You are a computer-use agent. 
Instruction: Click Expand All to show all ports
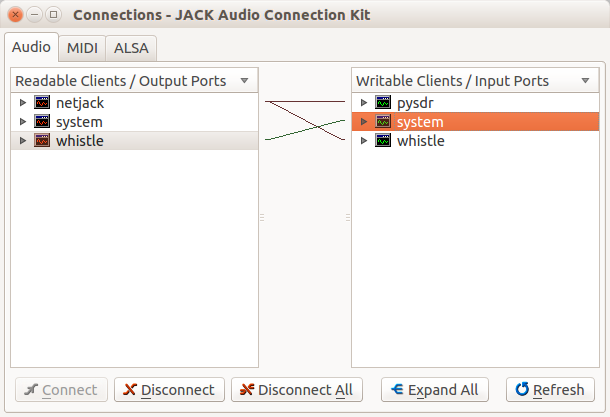pos(434,390)
